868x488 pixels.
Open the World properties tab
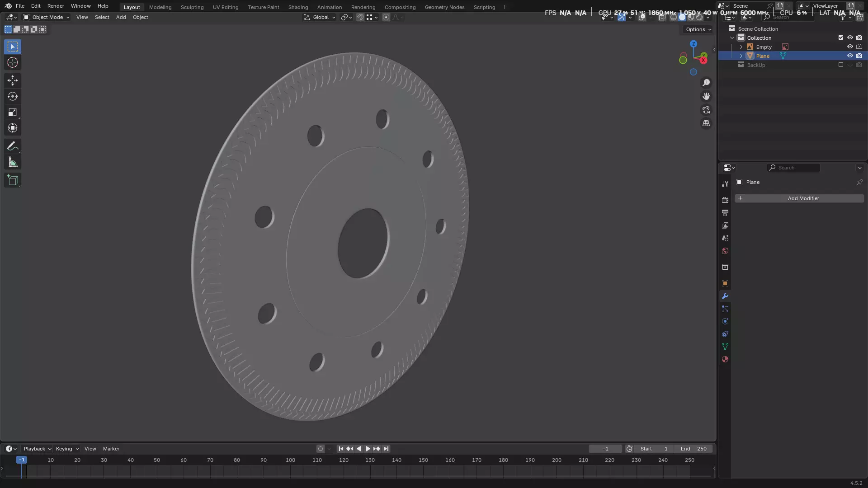pos(725,251)
